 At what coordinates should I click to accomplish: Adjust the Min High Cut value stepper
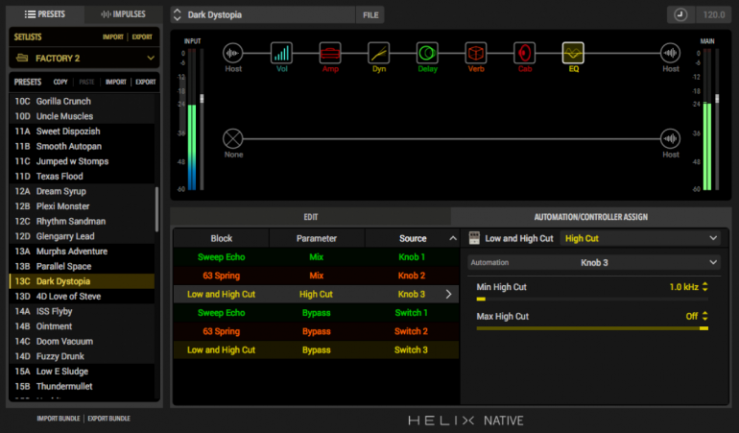point(705,287)
